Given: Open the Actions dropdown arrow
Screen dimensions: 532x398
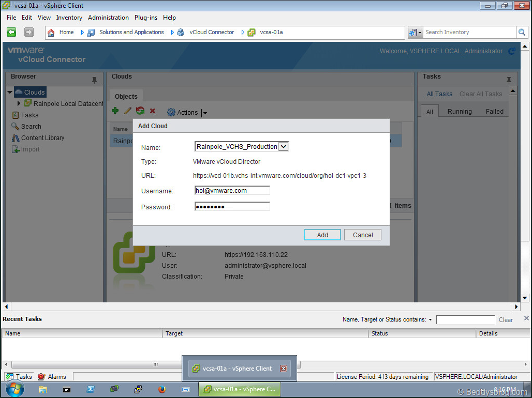Looking at the screenshot, I should coord(205,113).
